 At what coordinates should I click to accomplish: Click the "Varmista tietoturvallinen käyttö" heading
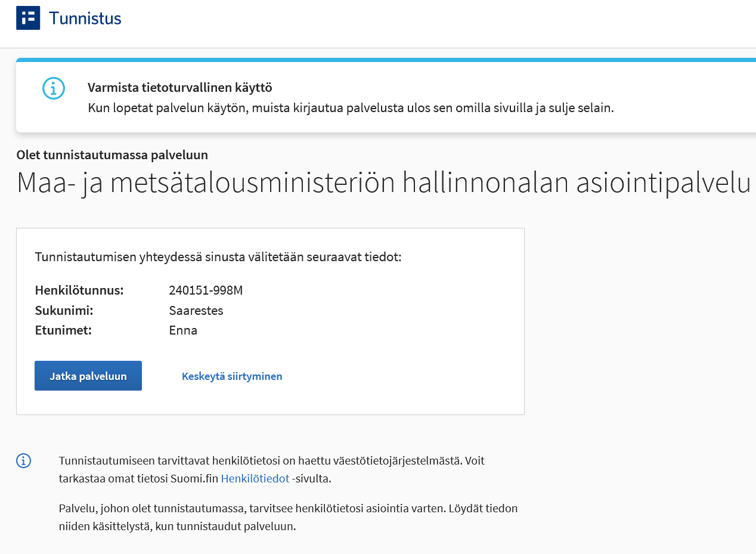tap(180, 87)
